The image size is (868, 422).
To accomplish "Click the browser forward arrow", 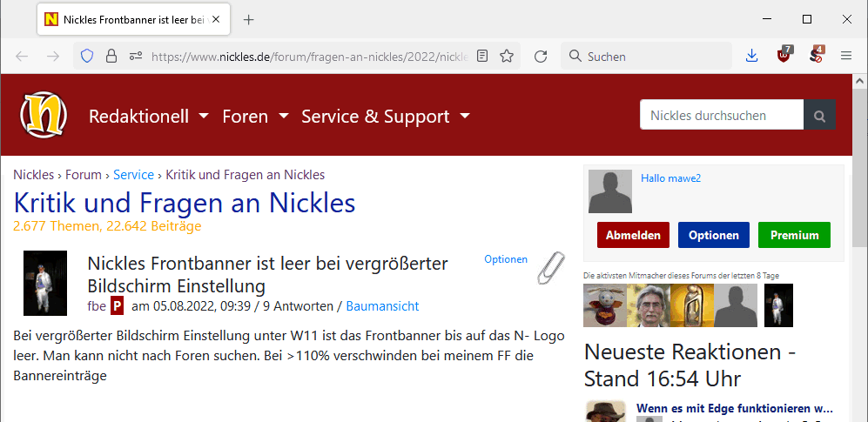I will tap(53, 56).
